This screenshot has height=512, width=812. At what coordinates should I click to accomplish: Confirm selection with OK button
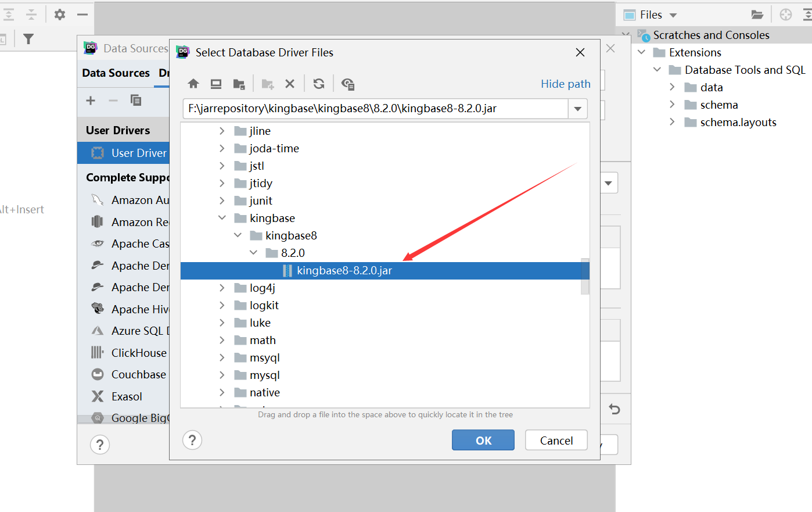(483, 440)
